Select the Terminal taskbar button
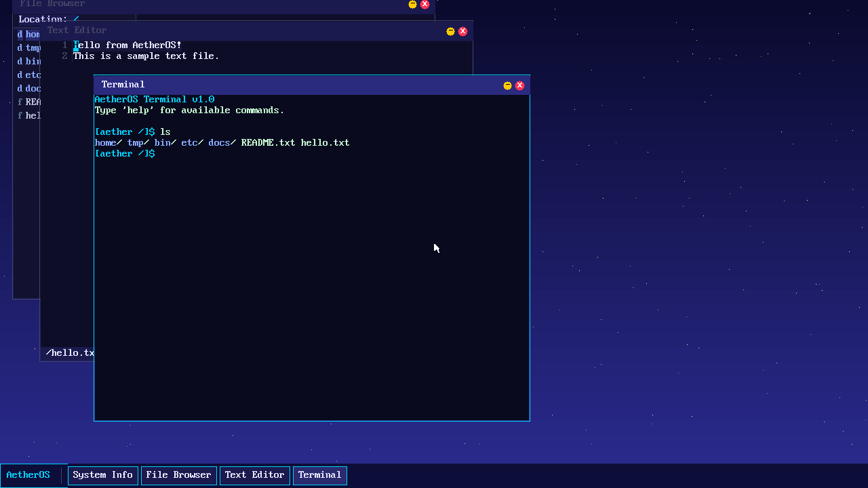Screen dimensions: 868x488 [320, 475]
